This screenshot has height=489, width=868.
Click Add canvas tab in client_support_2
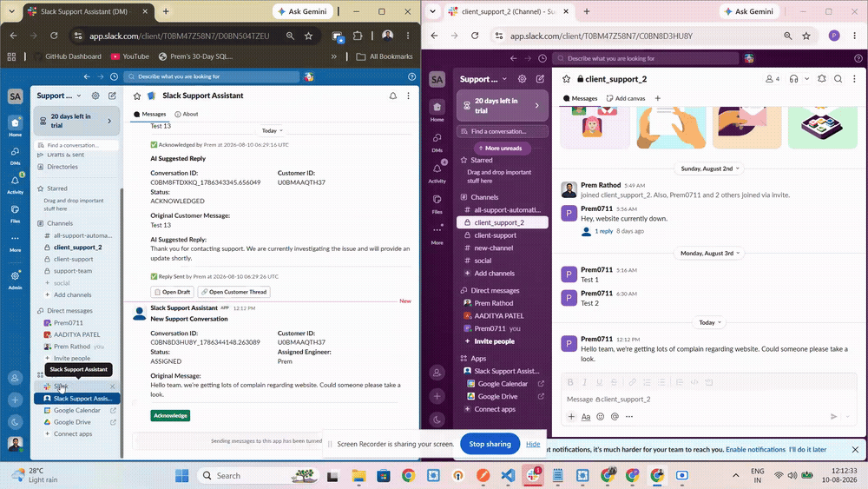pos(626,98)
